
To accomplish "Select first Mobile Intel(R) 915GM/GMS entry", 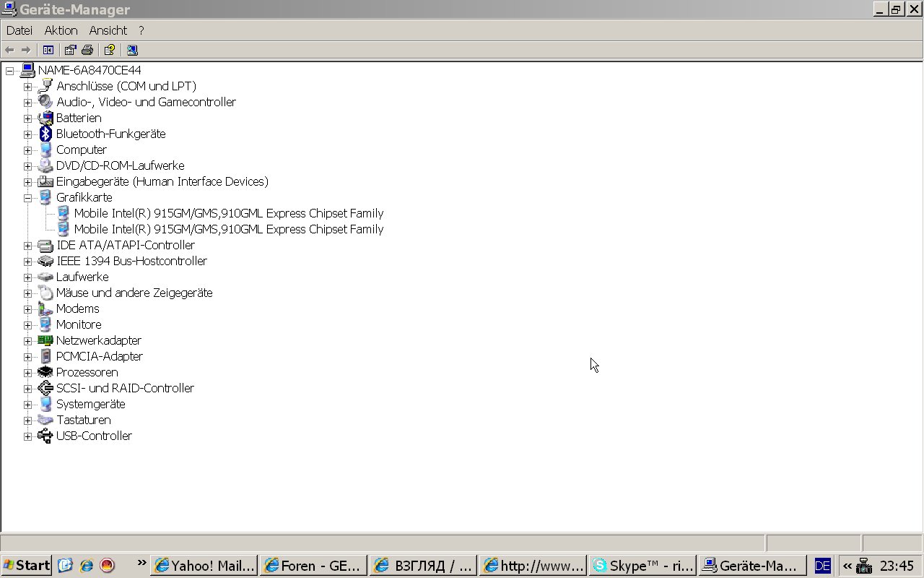I will tap(229, 213).
